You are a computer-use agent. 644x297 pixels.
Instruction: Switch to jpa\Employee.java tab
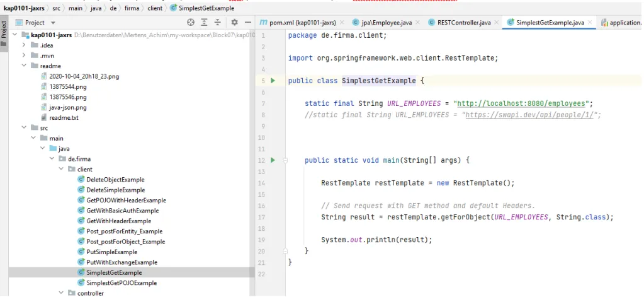pyautogui.click(x=385, y=23)
